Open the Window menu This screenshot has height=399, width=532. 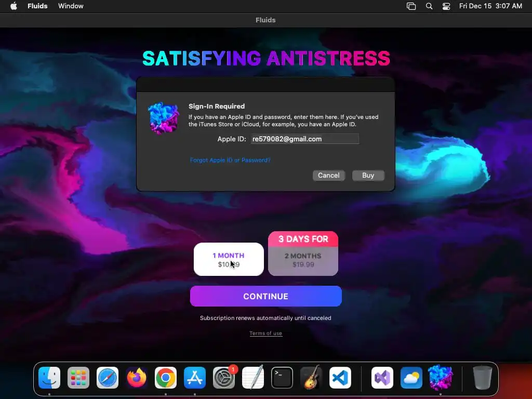click(71, 6)
